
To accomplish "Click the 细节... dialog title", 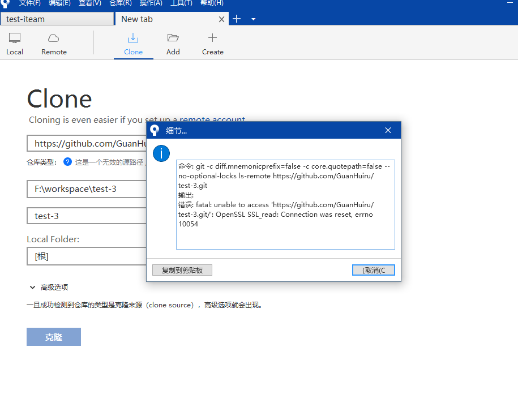I will point(176,131).
